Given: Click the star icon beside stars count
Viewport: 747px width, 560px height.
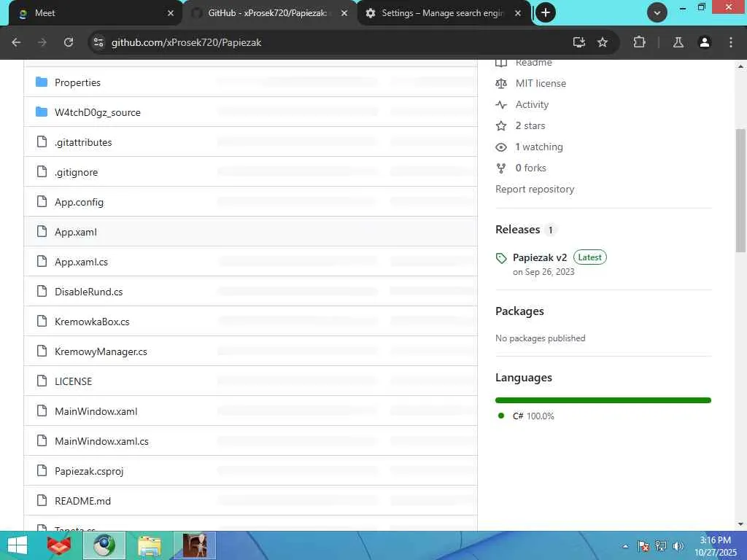Looking at the screenshot, I should click(501, 125).
